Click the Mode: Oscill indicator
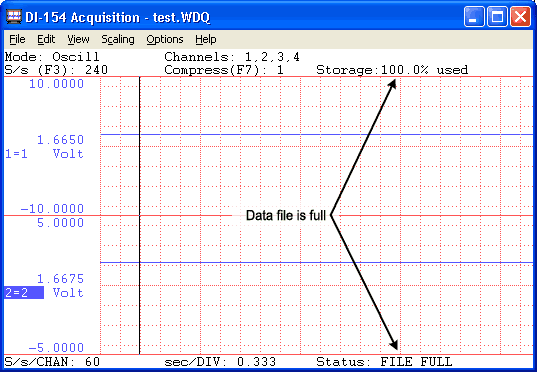The height and width of the screenshot is (372, 537). coord(52,57)
